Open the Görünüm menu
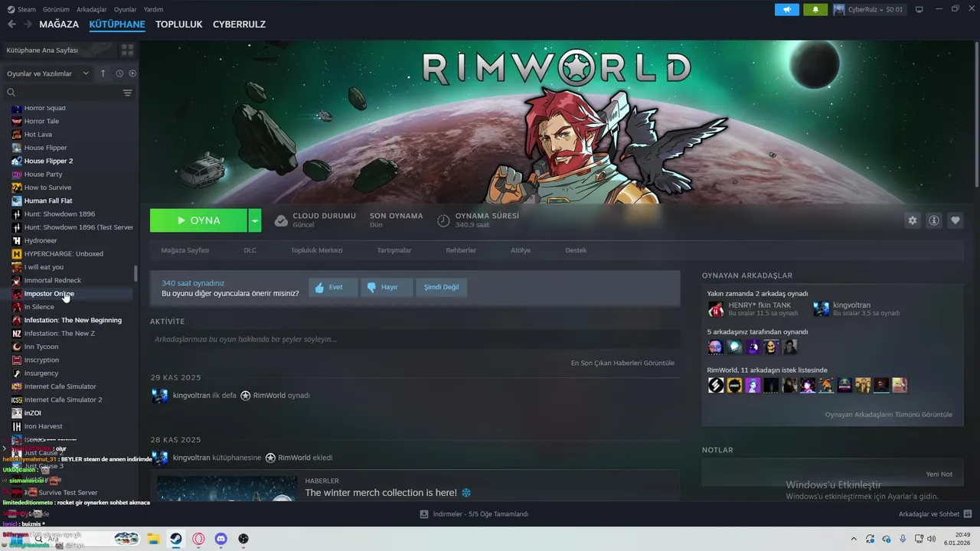This screenshot has width=980, height=551. point(56,9)
